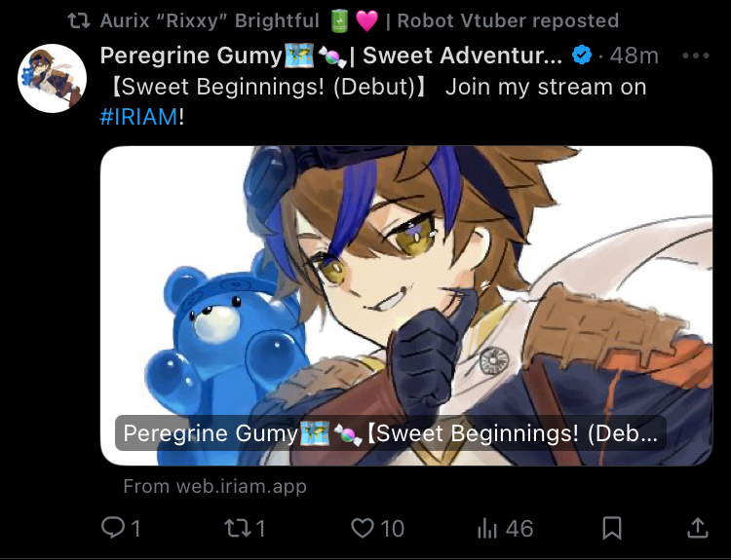Screen dimensions: 731x560
Task: Click the reply speech-bubble icon
Action: [112, 528]
